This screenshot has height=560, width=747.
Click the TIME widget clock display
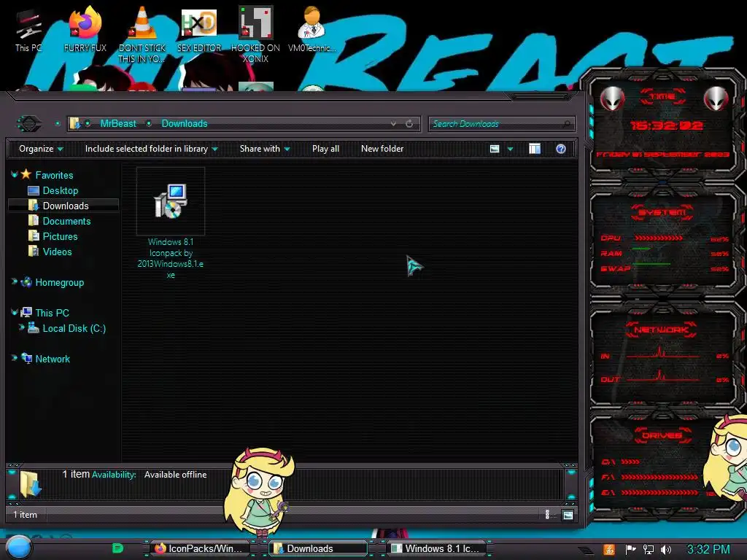point(665,125)
